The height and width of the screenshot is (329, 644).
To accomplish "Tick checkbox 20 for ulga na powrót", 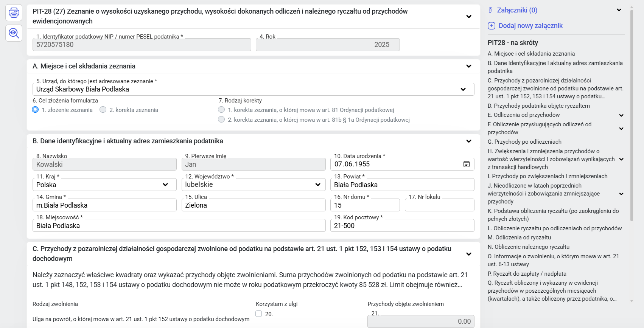I will (259, 314).
